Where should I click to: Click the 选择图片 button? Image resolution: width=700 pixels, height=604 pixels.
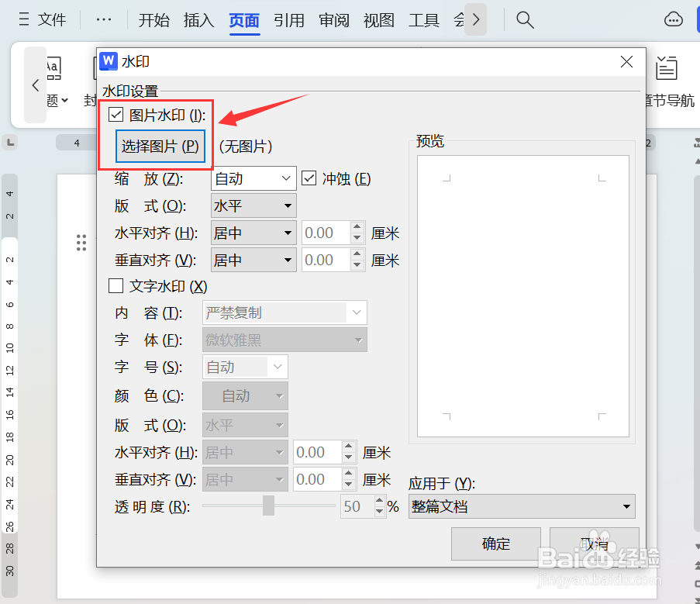pos(160,147)
